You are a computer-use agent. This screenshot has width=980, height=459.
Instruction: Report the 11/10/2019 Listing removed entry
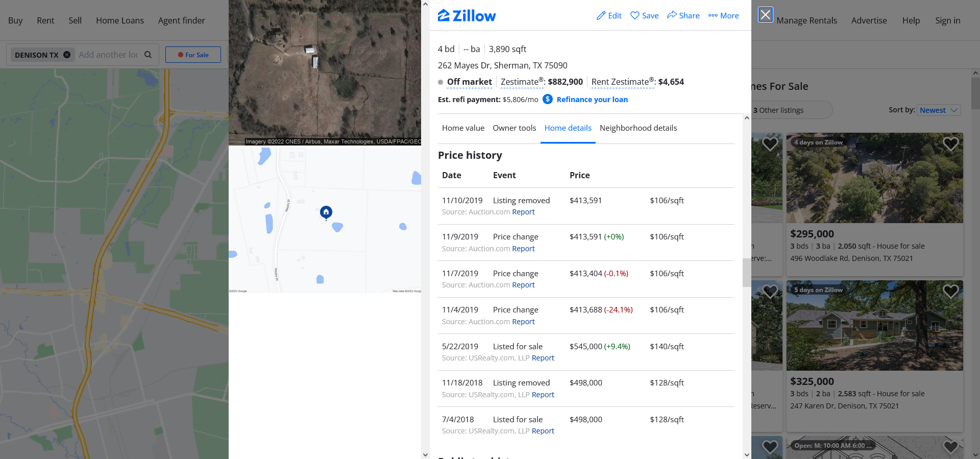coord(523,212)
